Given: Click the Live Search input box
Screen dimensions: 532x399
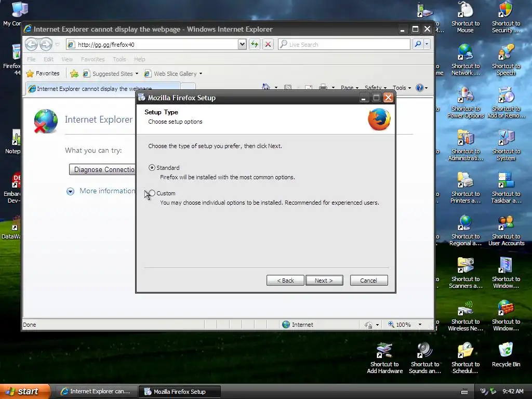Looking at the screenshot, I should [344, 45].
